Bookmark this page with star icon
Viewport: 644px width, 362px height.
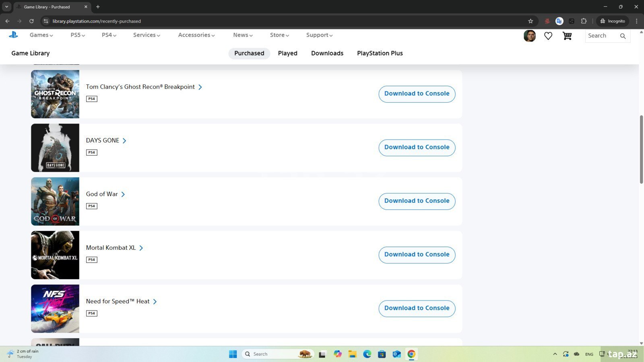(530, 21)
